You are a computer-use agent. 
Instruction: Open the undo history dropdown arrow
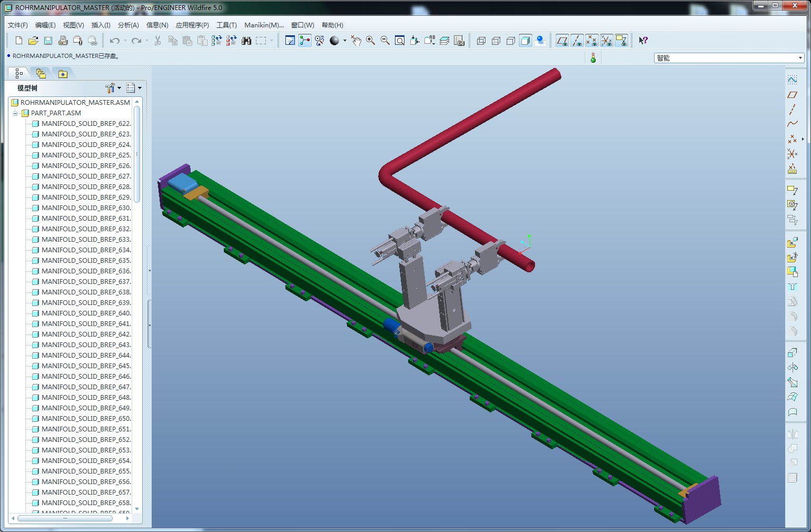click(x=125, y=41)
